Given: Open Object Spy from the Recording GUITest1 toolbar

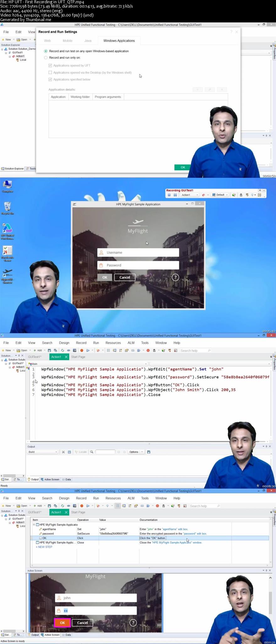Looking at the screenshot, I should (241, 195).
